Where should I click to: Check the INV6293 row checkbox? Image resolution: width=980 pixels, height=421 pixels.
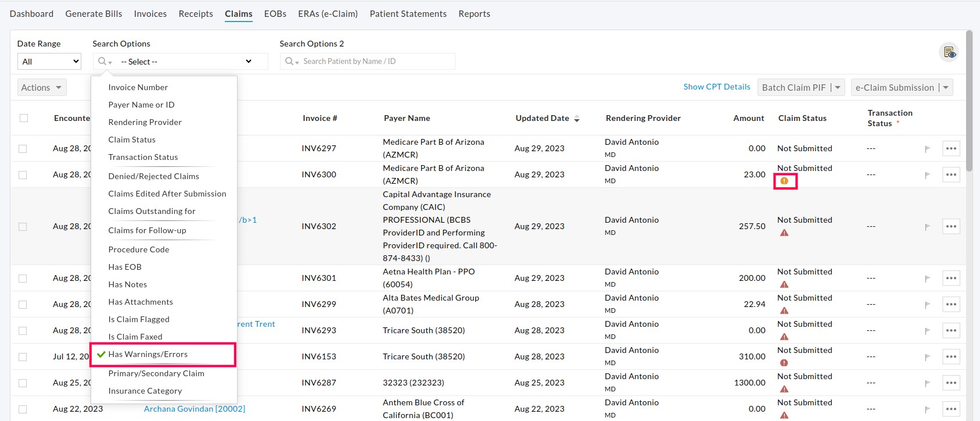(x=23, y=331)
